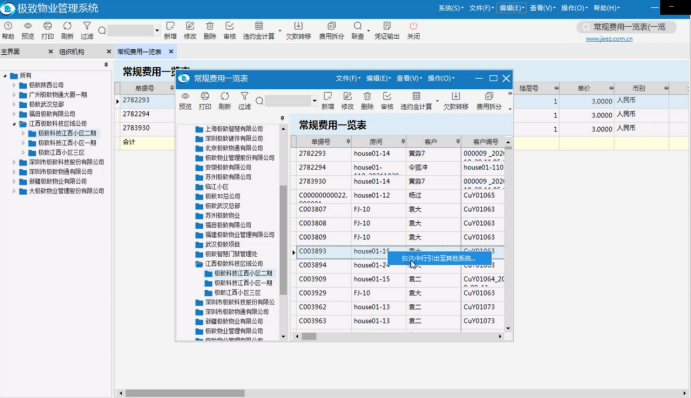The height and width of the screenshot is (398, 691).
Task: Open 查看(V) menu in popup title bar
Action: [x=409, y=78]
